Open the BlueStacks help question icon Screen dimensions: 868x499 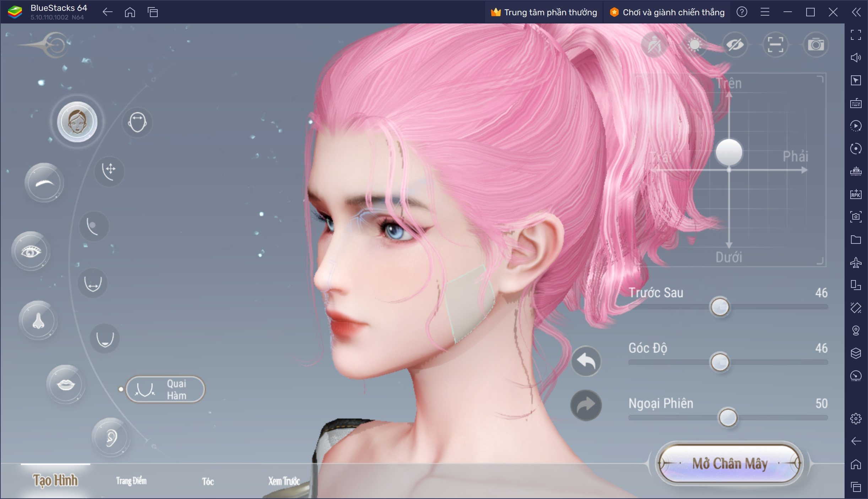742,12
